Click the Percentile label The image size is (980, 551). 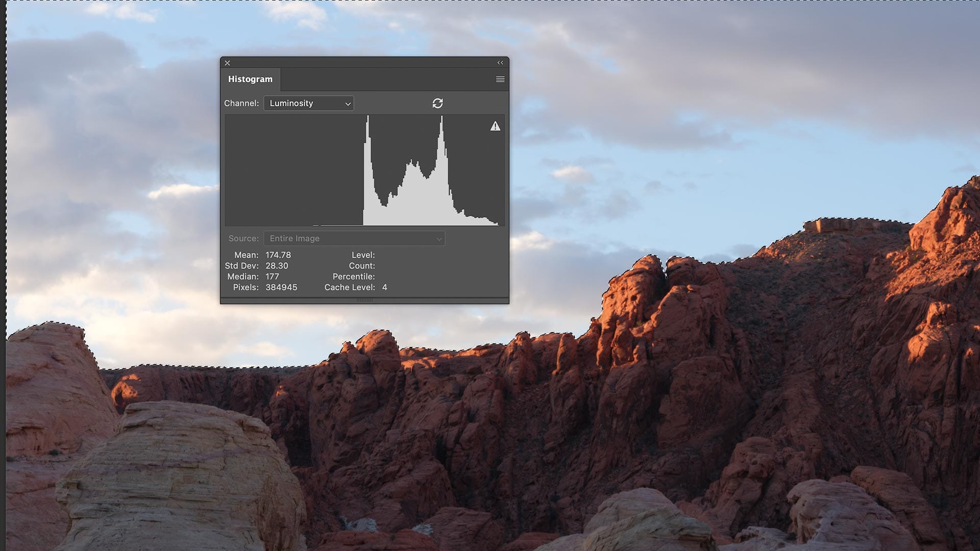coord(353,277)
